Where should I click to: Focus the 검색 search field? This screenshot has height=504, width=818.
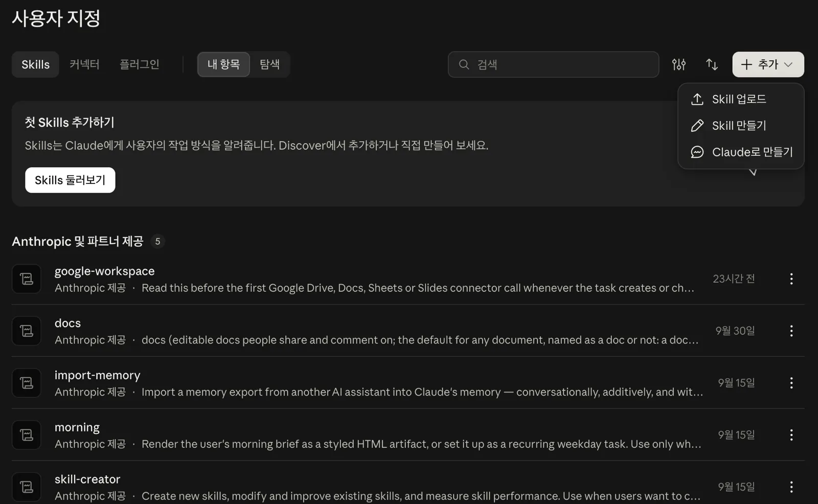pos(553,64)
